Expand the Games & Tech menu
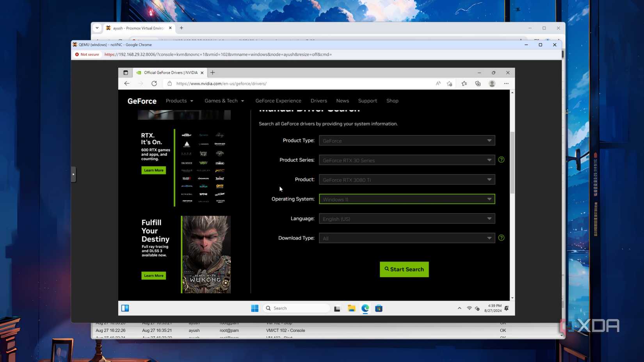Image resolution: width=644 pixels, height=362 pixels. tap(224, 101)
